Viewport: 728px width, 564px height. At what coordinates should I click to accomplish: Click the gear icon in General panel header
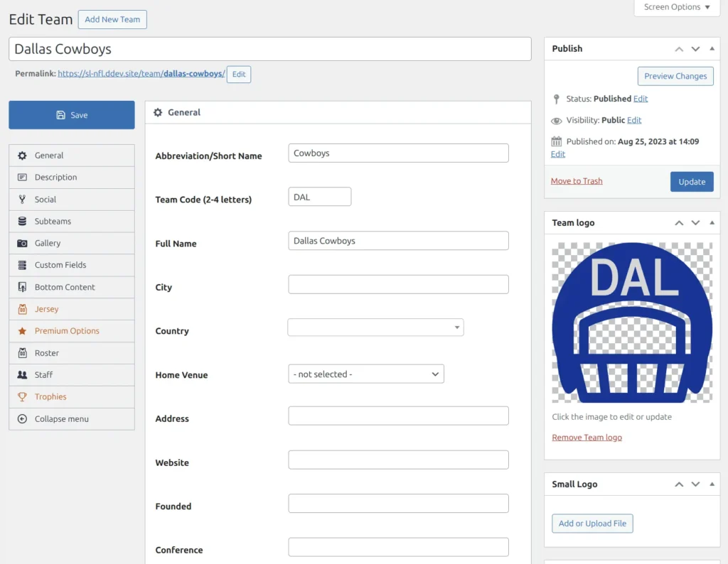click(158, 112)
